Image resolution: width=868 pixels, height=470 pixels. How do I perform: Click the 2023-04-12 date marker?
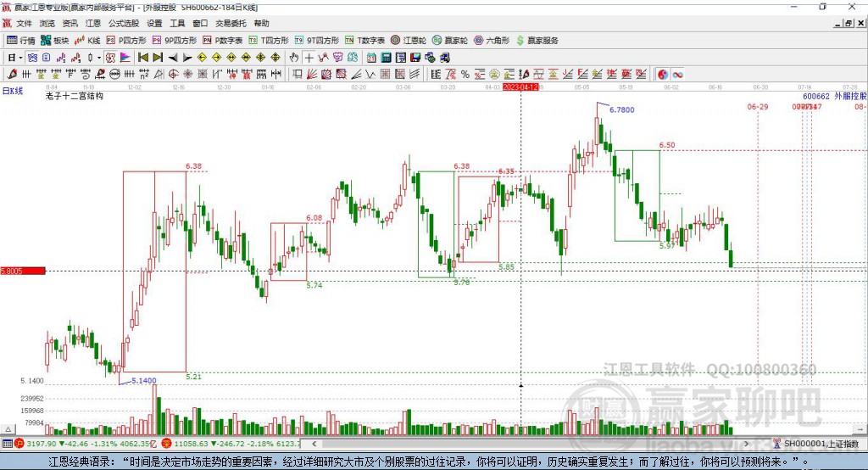[520, 87]
